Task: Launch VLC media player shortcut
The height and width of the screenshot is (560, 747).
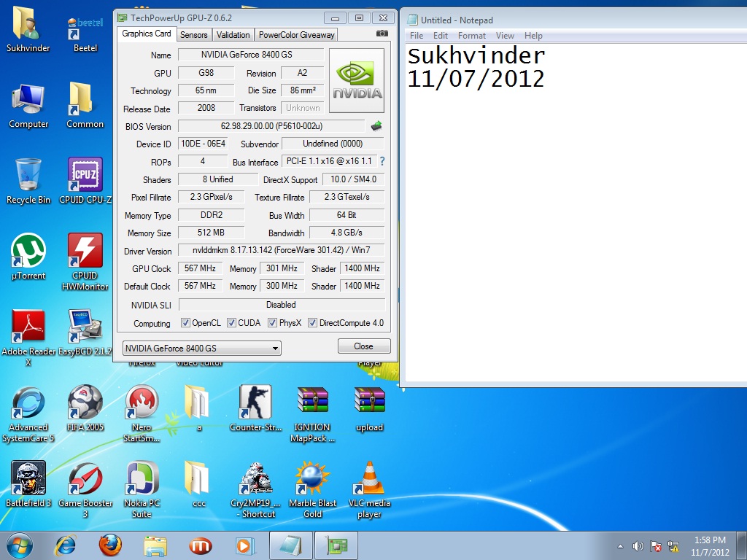Action: (369, 489)
